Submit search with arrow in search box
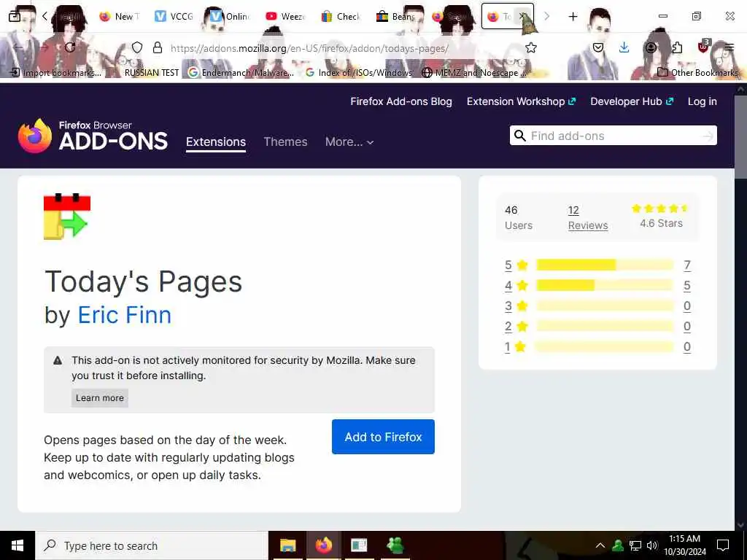 (x=708, y=136)
